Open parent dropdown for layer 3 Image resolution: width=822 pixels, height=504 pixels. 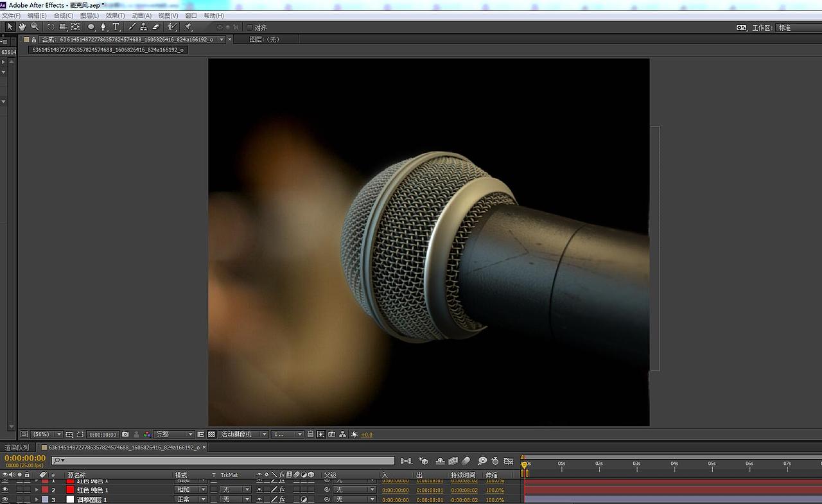tap(354, 500)
